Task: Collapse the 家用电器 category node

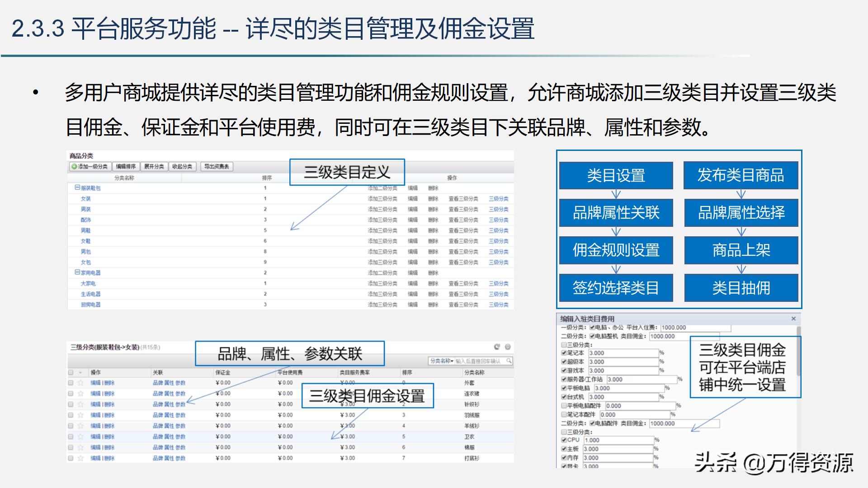Action: pos(78,272)
